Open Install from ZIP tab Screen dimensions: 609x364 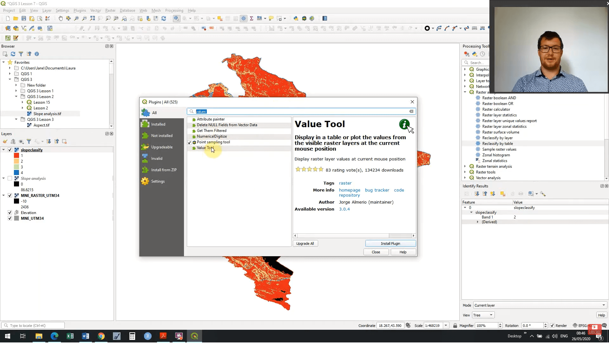pyautogui.click(x=162, y=170)
